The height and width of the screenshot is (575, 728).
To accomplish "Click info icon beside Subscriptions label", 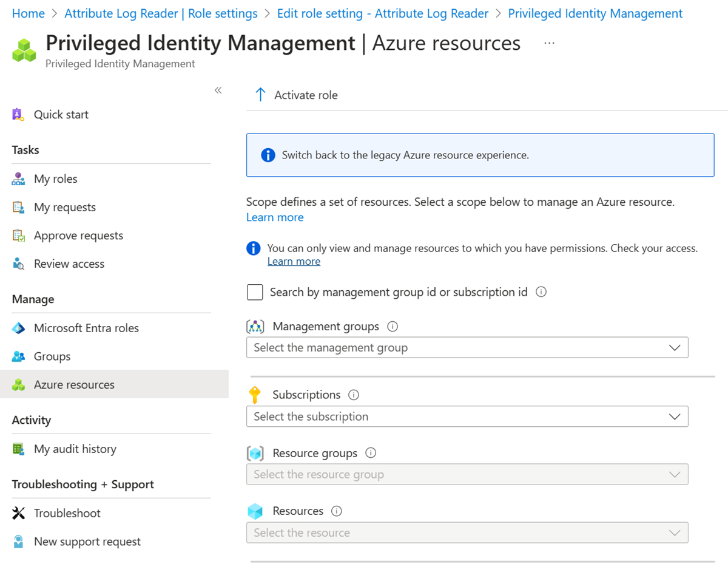I will pos(354,395).
